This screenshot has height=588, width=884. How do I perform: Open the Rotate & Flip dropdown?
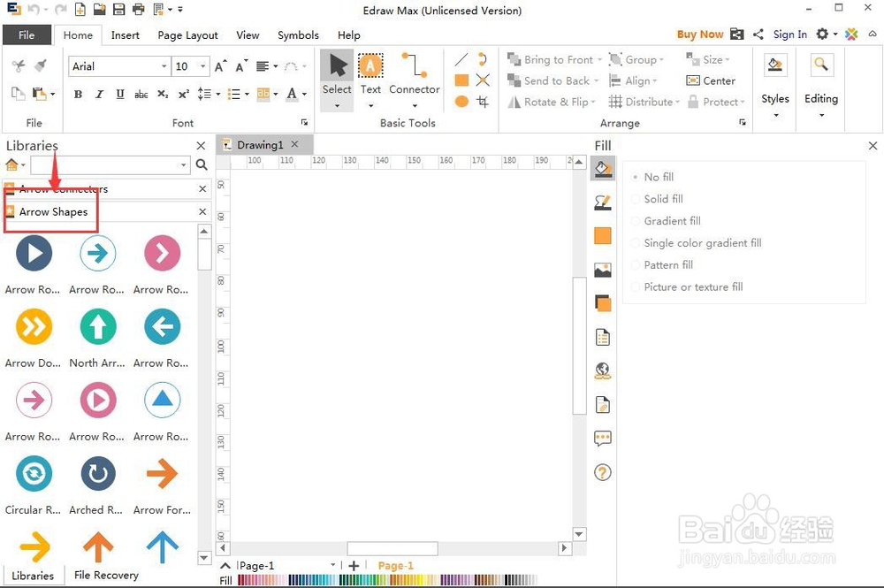point(592,102)
